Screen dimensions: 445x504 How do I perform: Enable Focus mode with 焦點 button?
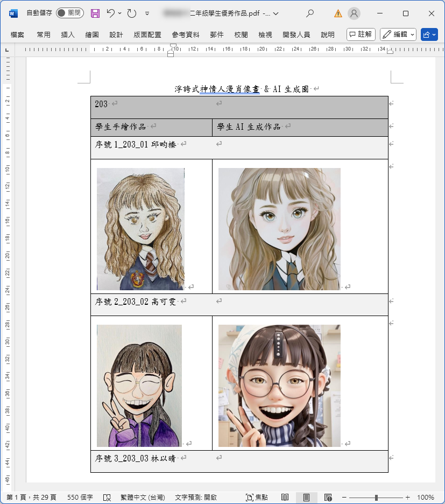[x=256, y=497]
